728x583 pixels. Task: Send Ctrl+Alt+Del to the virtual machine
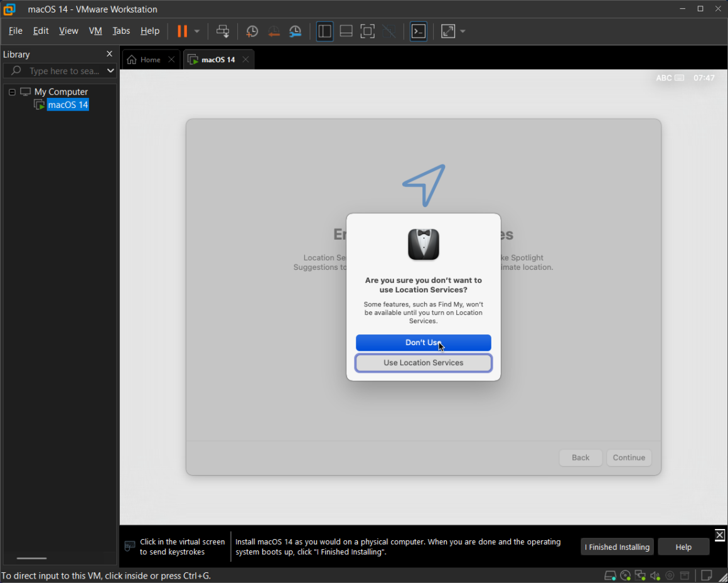(223, 31)
